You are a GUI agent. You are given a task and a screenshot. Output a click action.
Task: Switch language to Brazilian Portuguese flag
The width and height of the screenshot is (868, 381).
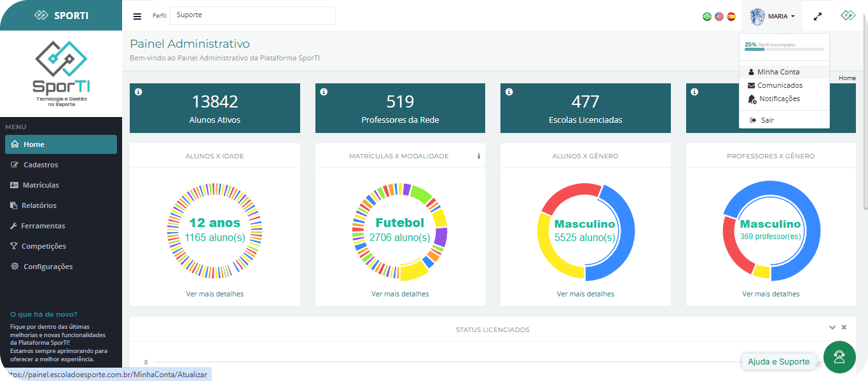point(707,17)
